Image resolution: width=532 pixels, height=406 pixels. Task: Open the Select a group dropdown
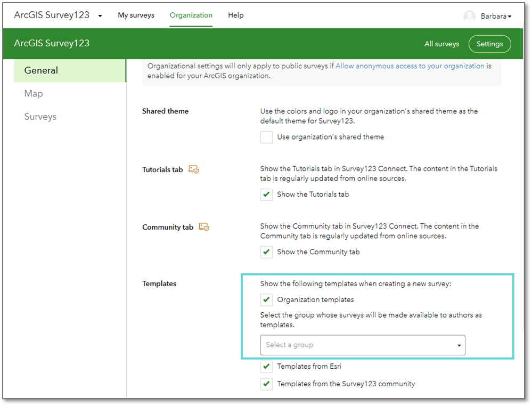coord(362,345)
